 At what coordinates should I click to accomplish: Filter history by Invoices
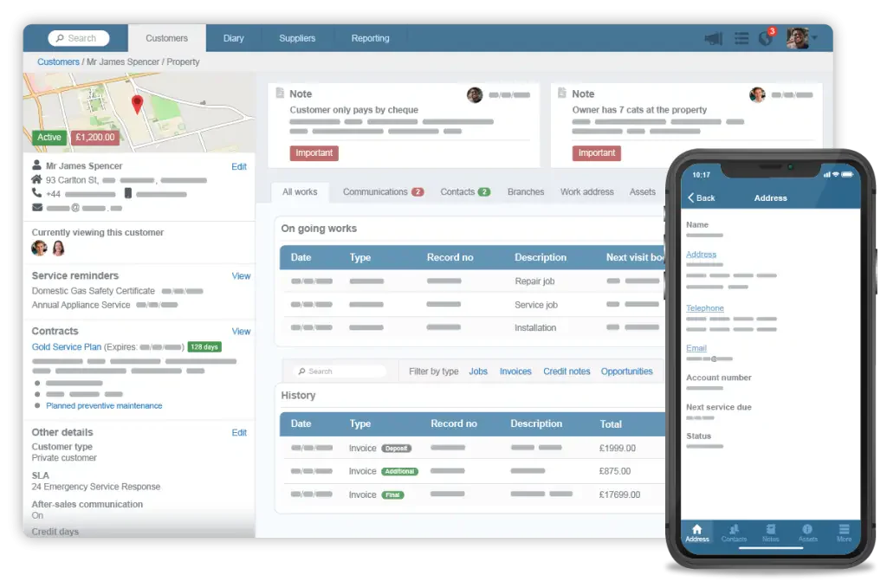click(515, 372)
